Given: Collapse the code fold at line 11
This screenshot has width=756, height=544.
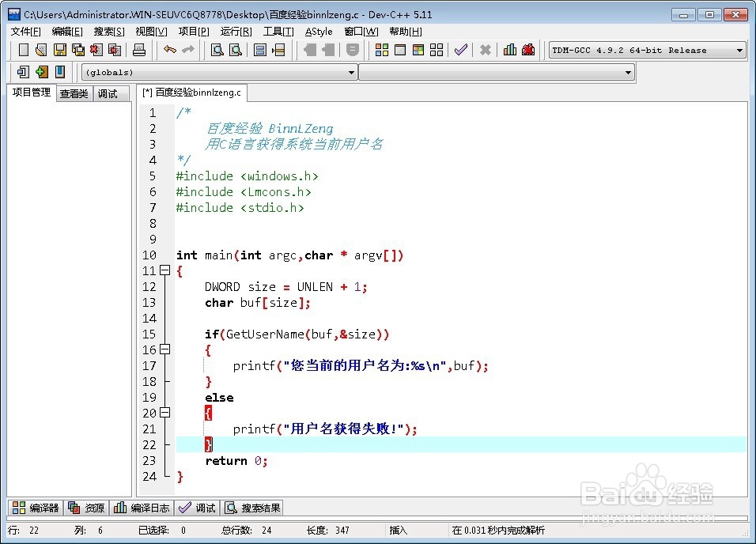Looking at the screenshot, I should [x=165, y=270].
